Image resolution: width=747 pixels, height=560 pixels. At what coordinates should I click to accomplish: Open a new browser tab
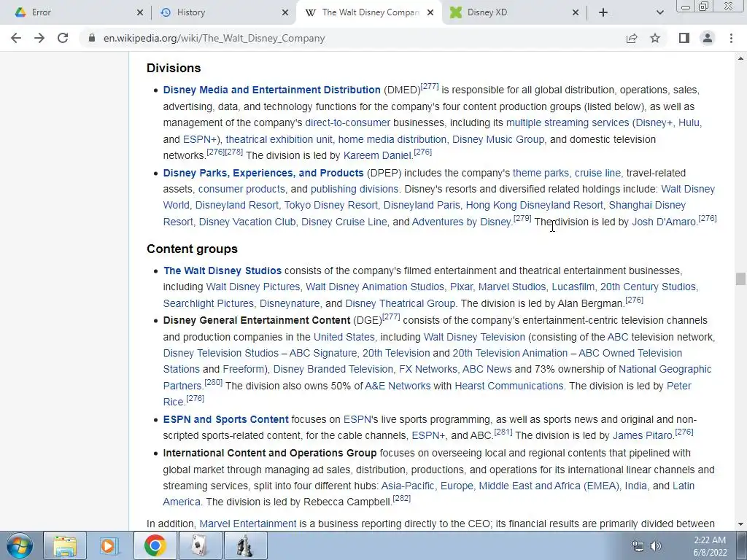click(x=603, y=12)
